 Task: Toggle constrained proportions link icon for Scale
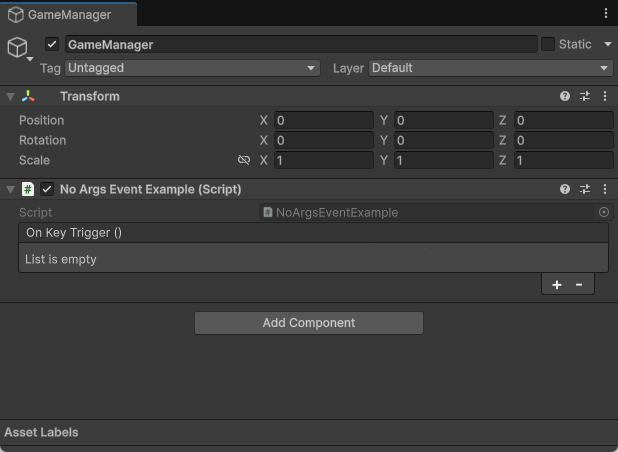point(244,160)
